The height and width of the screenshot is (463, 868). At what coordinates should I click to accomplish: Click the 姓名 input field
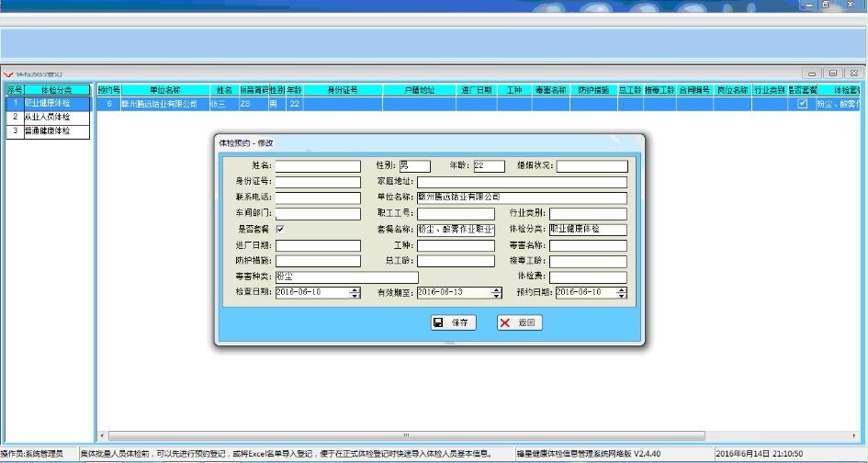click(x=318, y=166)
